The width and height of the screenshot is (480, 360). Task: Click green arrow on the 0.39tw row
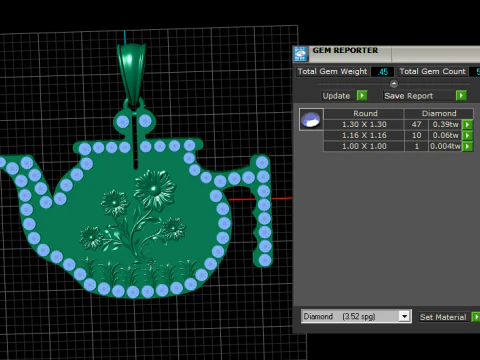pos(468,124)
